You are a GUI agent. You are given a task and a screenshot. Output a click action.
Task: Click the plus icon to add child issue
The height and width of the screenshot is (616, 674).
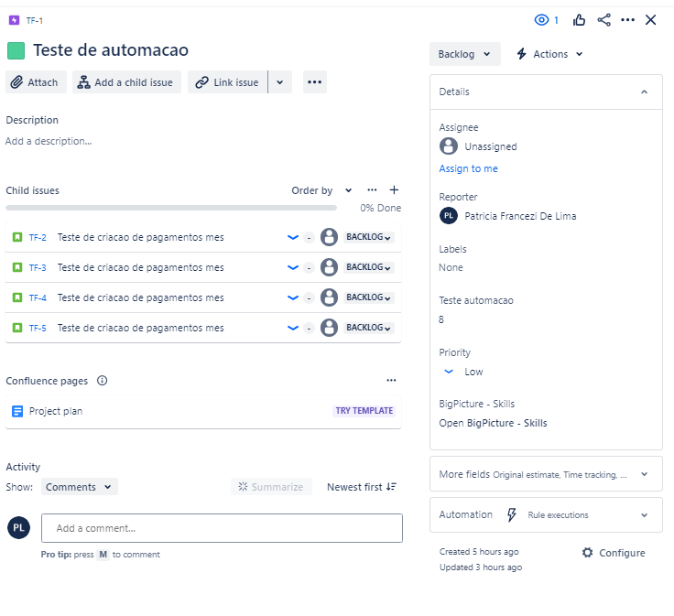pos(394,190)
